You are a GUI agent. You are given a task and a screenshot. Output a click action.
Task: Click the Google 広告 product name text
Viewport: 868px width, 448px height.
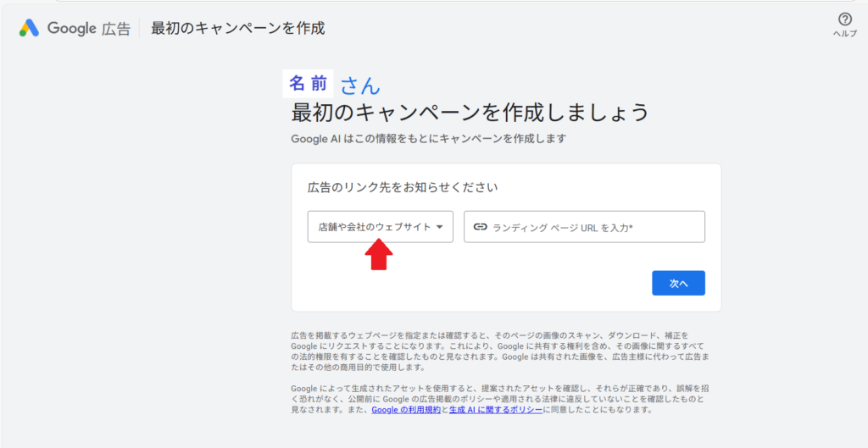[x=88, y=28]
